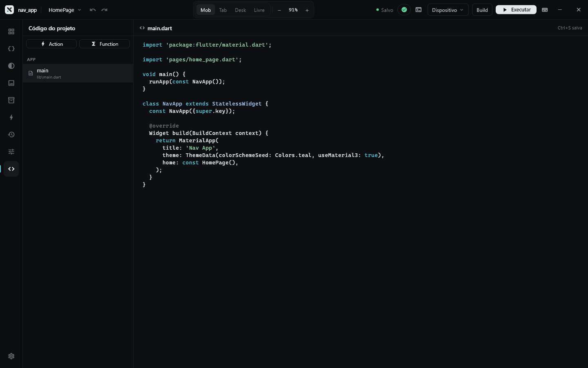Image resolution: width=588 pixels, height=368 pixels.
Task: Switch preview to Desk mode
Action: 241,10
